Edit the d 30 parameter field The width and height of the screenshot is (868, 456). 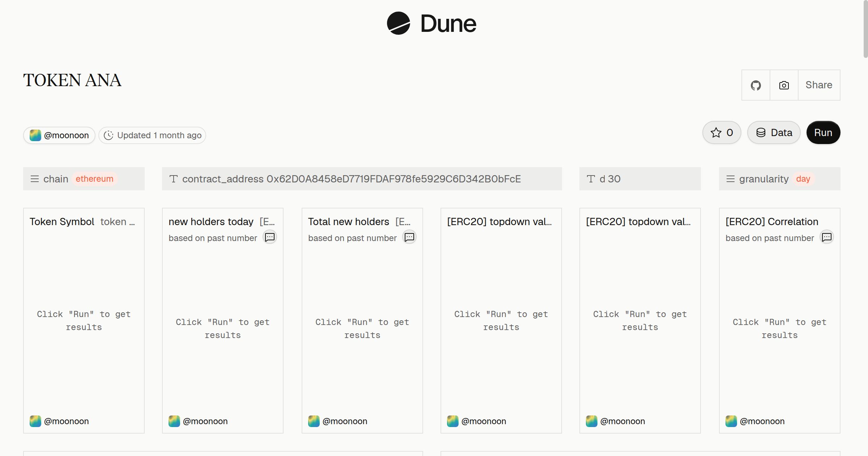pyautogui.click(x=640, y=179)
